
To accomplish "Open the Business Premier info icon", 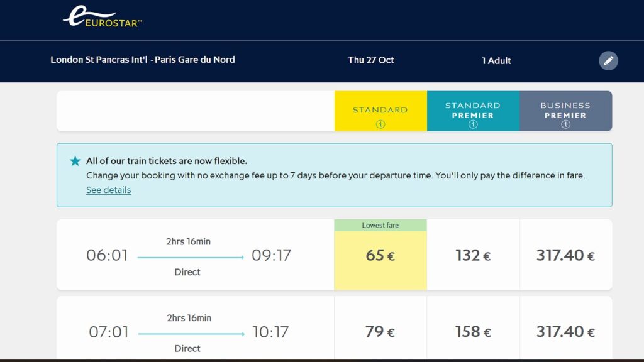I will pyautogui.click(x=565, y=124).
